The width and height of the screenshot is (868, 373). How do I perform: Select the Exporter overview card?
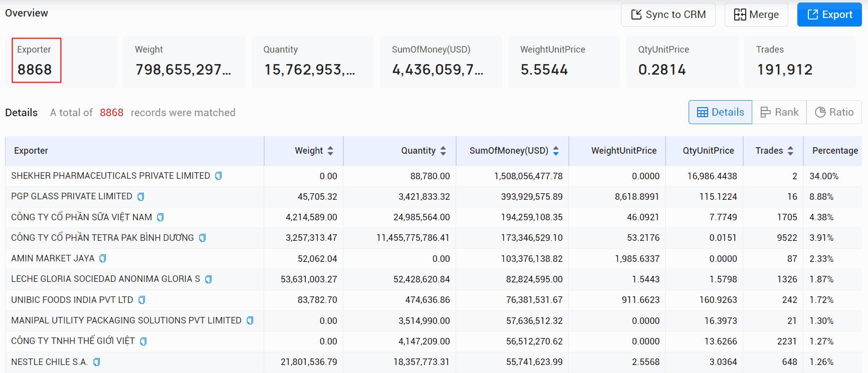(x=61, y=62)
